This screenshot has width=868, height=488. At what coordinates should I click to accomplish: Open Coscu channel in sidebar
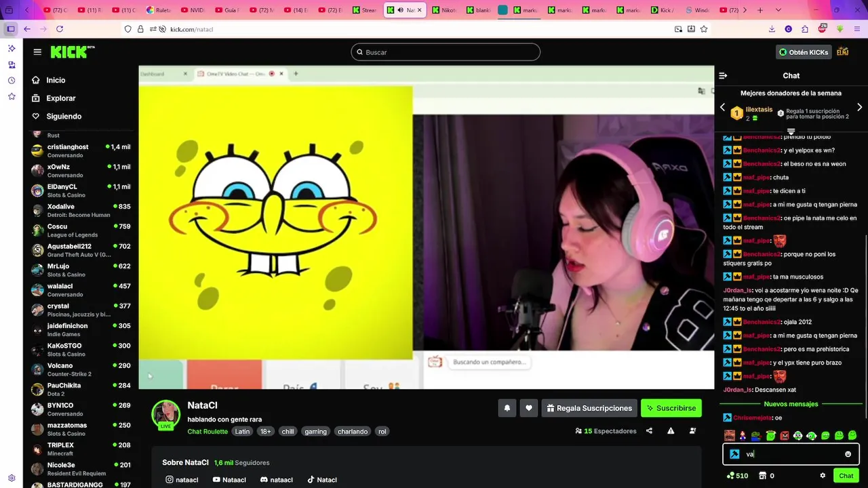pos(81,230)
